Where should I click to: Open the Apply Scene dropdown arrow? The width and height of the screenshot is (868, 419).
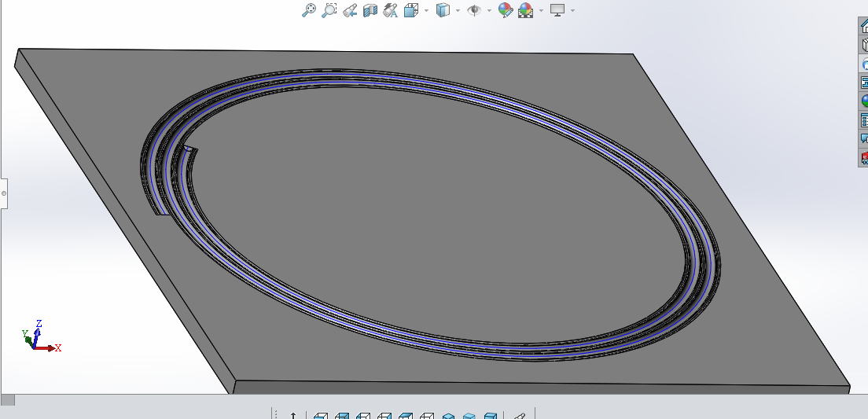click(x=541, y=10)
